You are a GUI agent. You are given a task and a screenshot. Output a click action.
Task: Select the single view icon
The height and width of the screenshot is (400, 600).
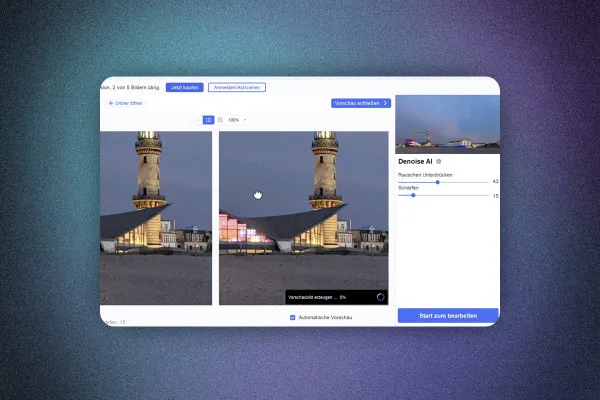(197, 120)
